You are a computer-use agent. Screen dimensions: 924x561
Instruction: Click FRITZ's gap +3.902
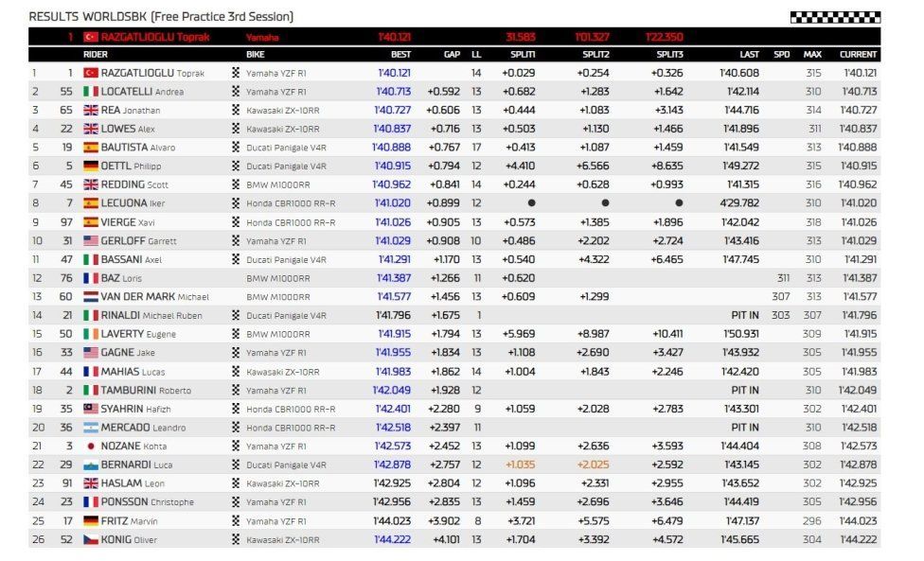[444, 521]
